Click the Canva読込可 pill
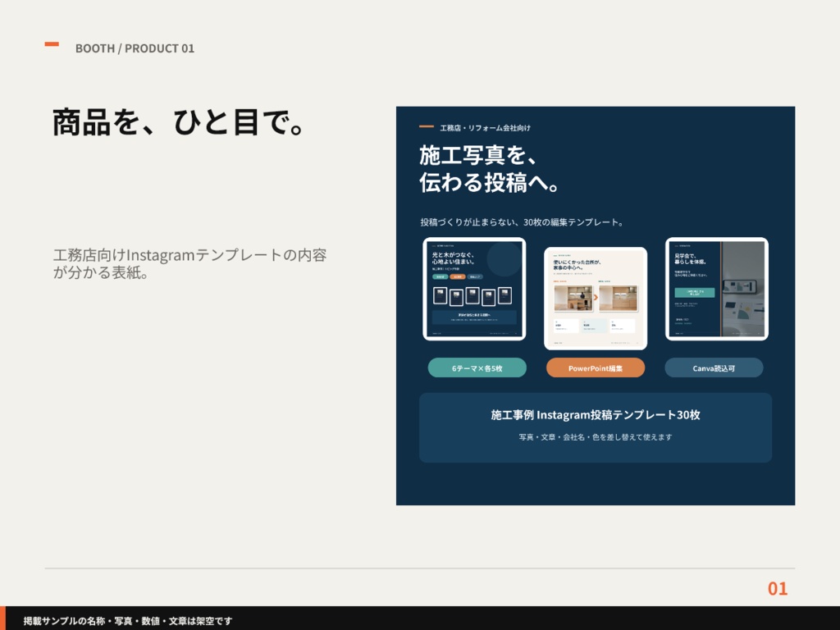 714,368
